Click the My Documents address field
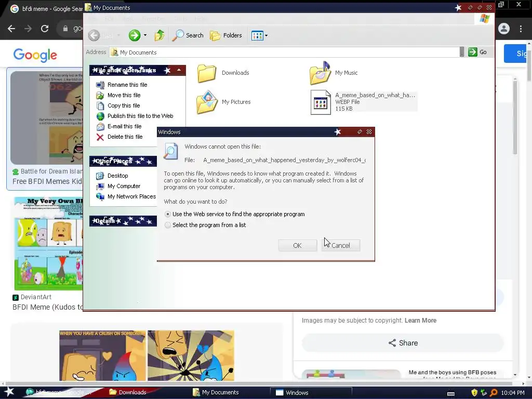 (x=284, y=52)
